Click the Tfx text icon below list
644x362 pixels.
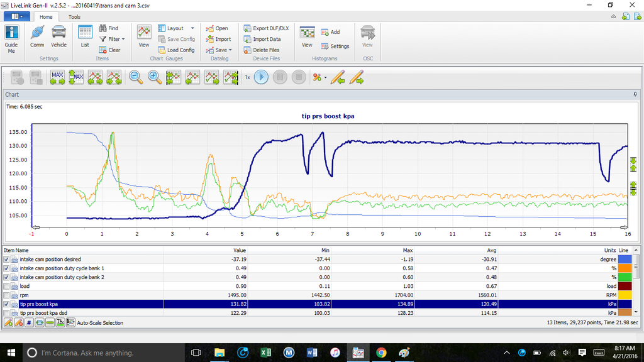(60, 322)
